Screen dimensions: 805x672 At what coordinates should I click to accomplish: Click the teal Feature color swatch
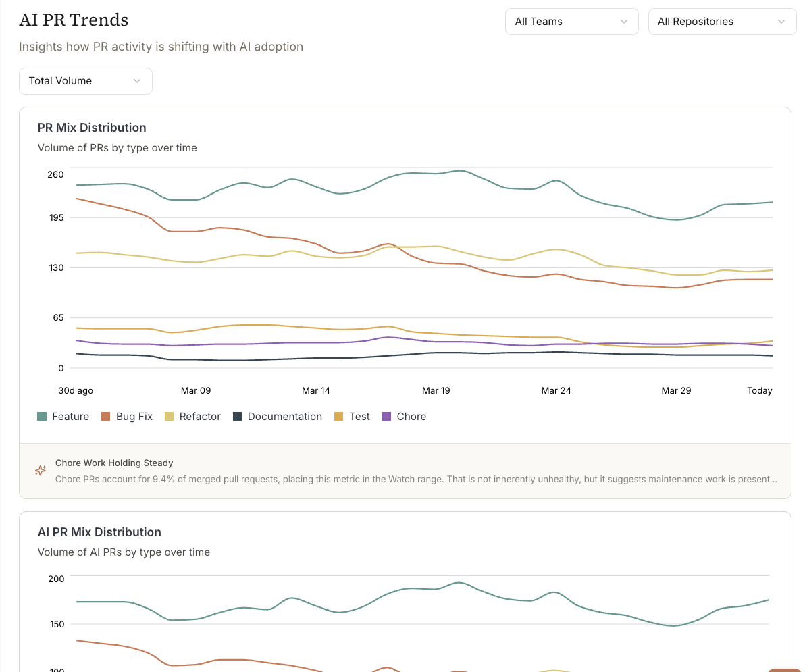(x=42, y=416)
